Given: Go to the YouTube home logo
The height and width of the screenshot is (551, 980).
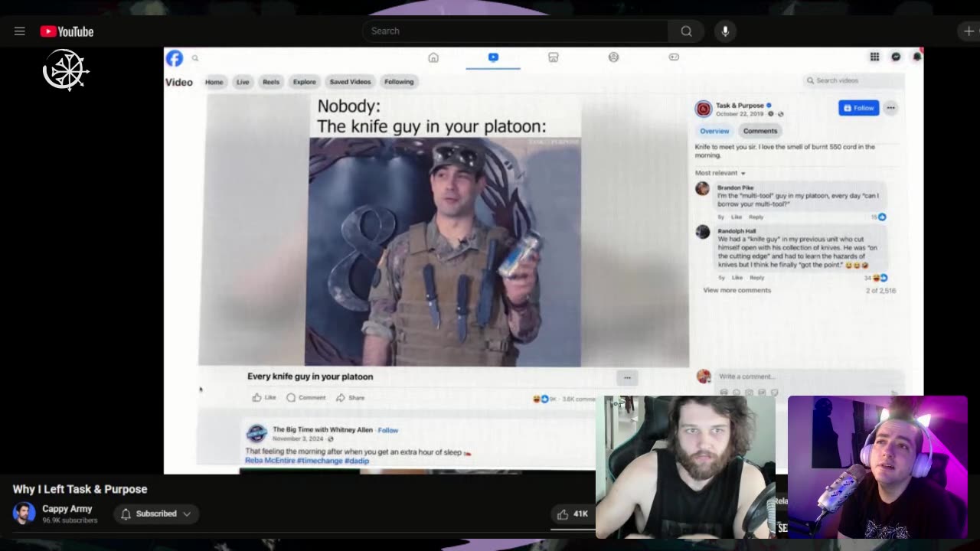Looking at the screenshot, I should coord(67,31).
